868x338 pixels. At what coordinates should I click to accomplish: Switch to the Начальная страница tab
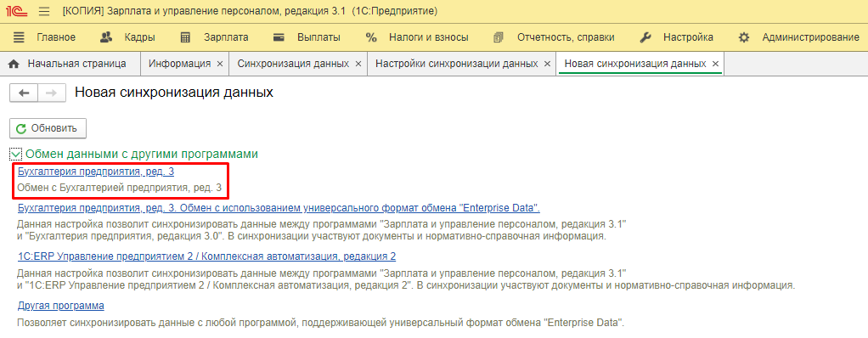tap(70, 64)
